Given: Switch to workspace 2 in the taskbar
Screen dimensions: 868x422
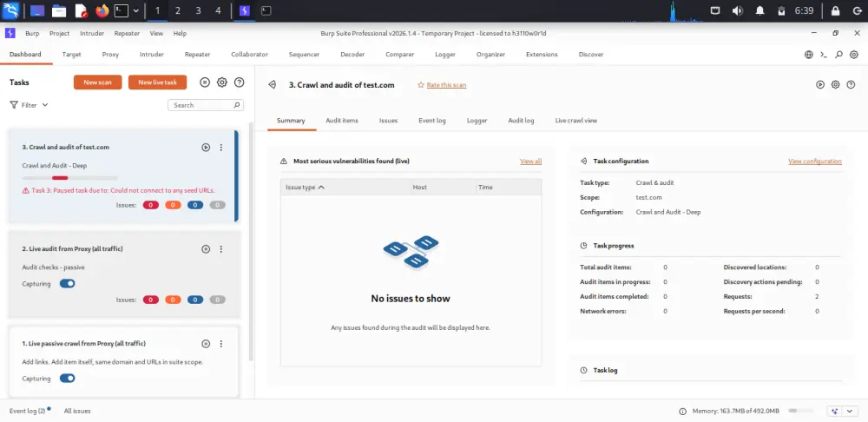Looking at the screenshot, I should pos(177,10).
